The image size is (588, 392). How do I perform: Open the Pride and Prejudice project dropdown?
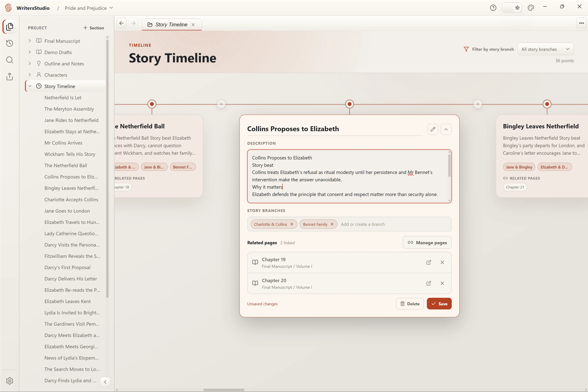[x=89, y=8]
